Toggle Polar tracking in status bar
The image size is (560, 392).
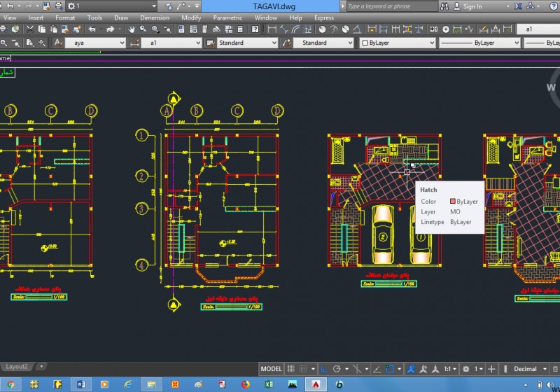point(337,369)
